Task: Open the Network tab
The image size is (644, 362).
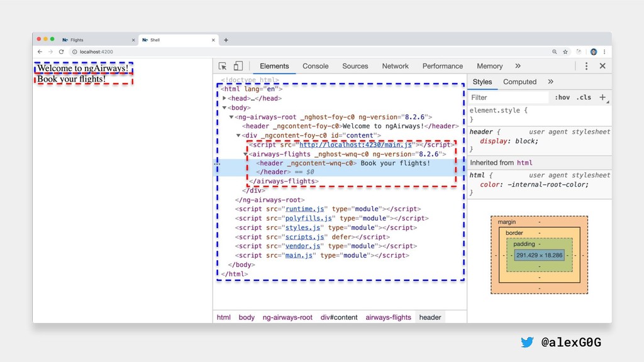Action: pos(395,66)
